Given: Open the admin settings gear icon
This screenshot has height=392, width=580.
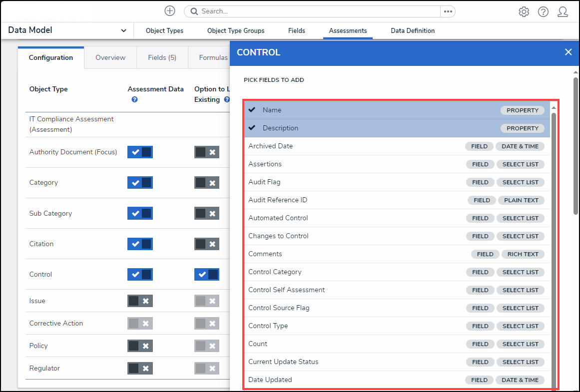Looking at the screenshot, I should pos(524,11).
